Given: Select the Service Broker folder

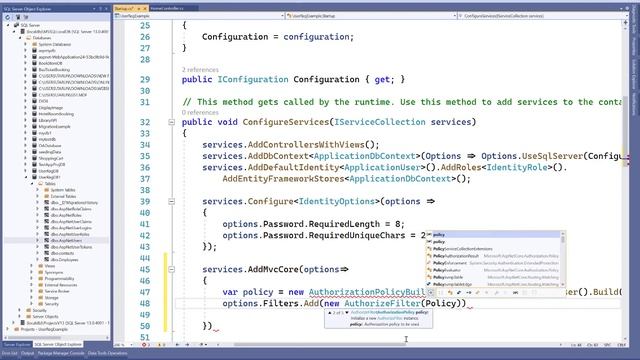Looking at the screenshot, I should point(57,291).
